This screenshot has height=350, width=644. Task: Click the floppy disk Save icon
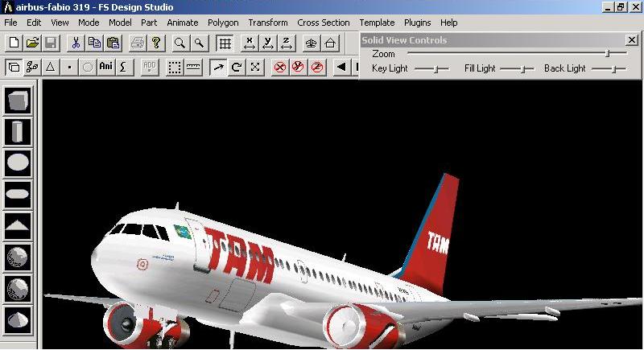[x=51, y=43]
